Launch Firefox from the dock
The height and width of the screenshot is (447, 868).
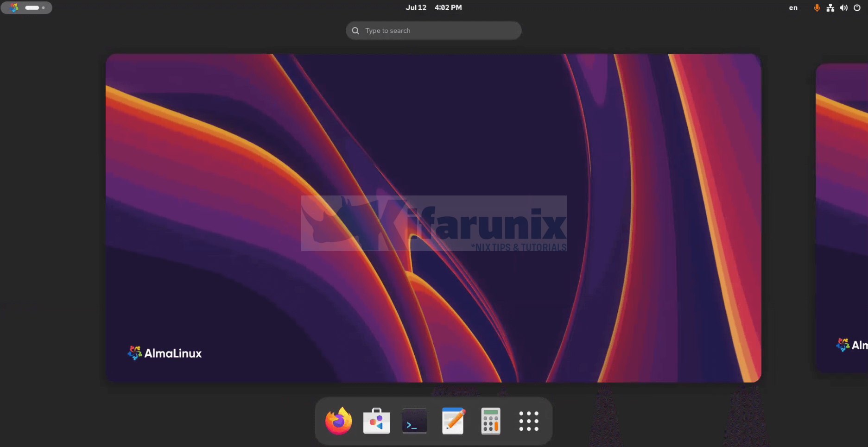tap(338, 421)
